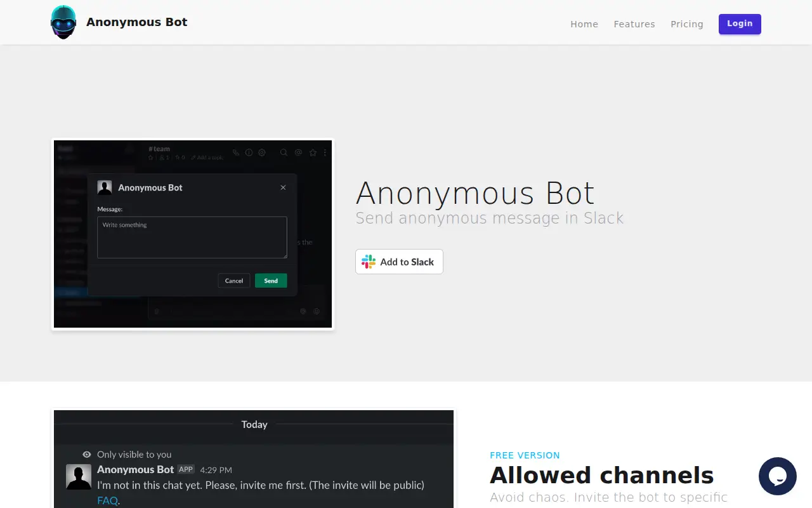Image resolution: width=812 pixels, height=508 pixels.
Task: Click the large Anonymous Bot headline
Action: tap(475, 193)
